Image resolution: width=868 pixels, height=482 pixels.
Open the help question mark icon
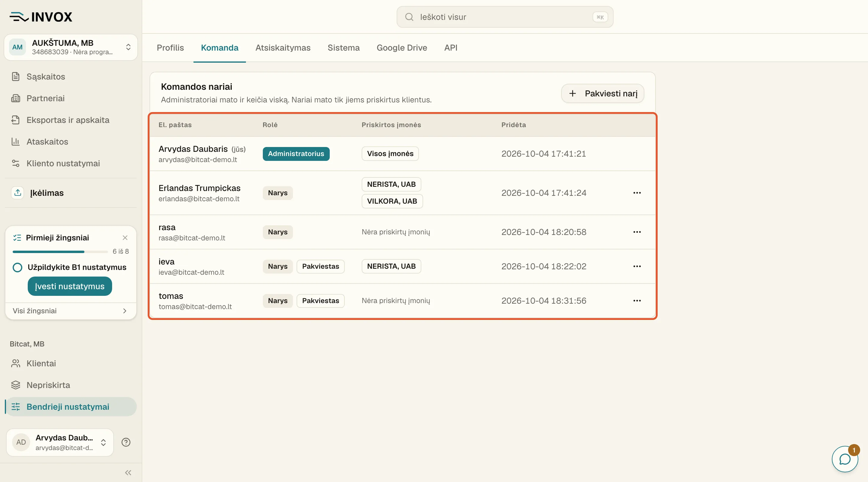[x=126, y=442]
